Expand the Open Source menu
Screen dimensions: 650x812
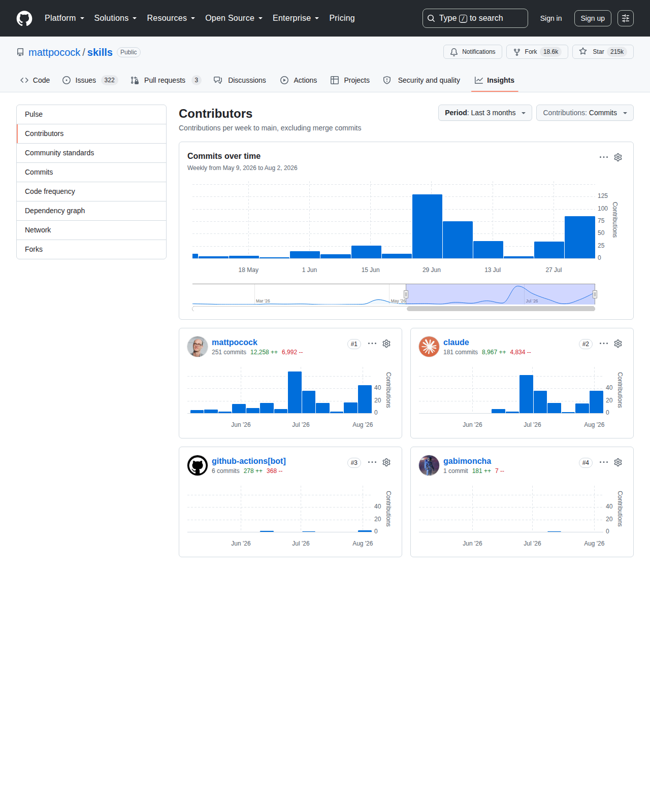tap(234, 18)
